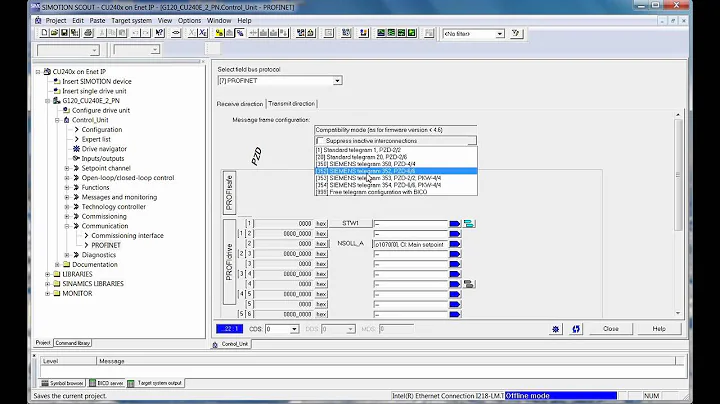Click the Close button
720x404 pixels.
pyautogui.click(x=611, y=329)
